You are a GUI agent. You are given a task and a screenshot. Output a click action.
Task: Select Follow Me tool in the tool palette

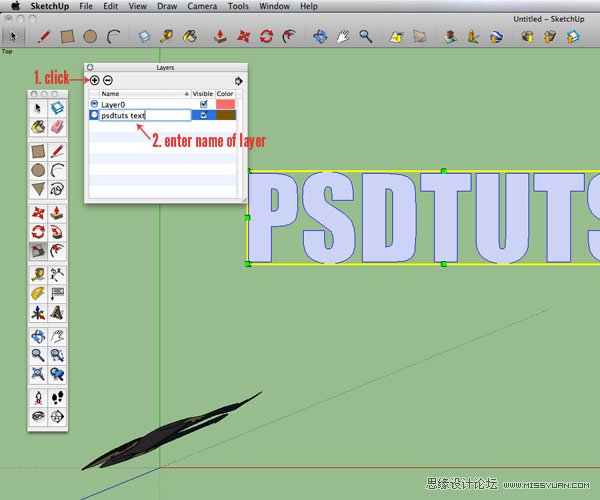[57, 232]
